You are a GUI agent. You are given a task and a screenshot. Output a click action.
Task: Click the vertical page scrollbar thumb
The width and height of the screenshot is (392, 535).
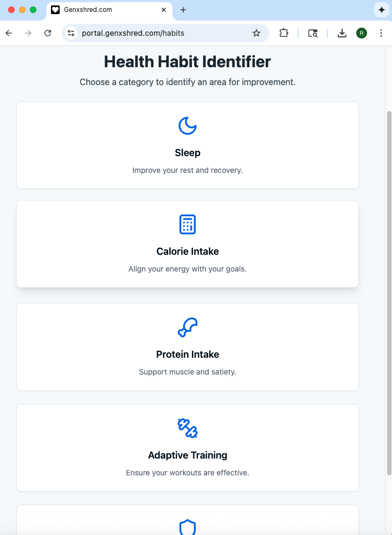click(389, 293)
